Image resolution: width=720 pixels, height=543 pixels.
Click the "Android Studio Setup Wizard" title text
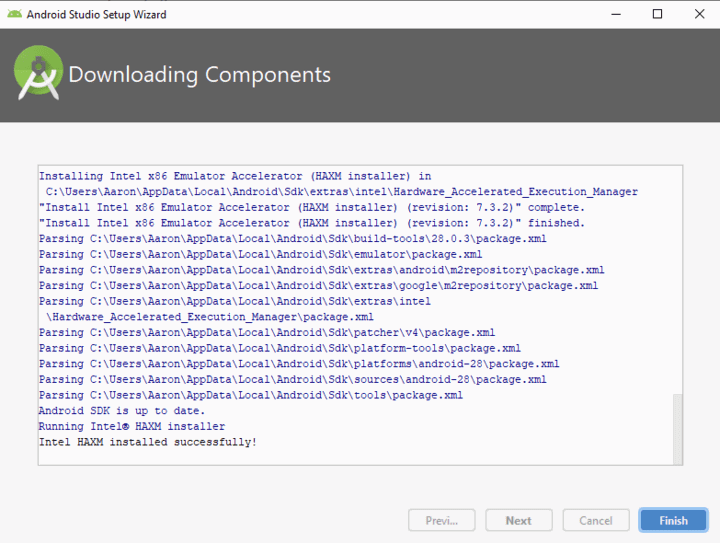[x=96, y=15]
